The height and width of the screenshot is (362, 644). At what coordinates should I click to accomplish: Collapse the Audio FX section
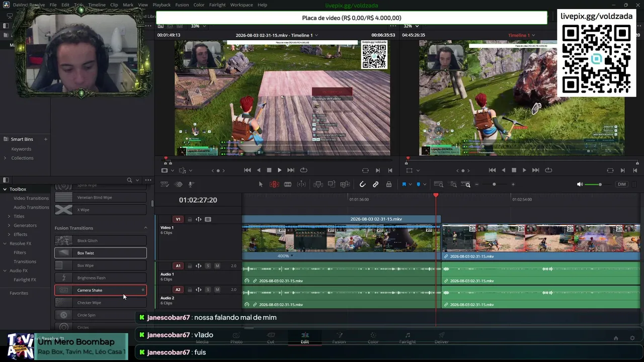coord(5,271)
